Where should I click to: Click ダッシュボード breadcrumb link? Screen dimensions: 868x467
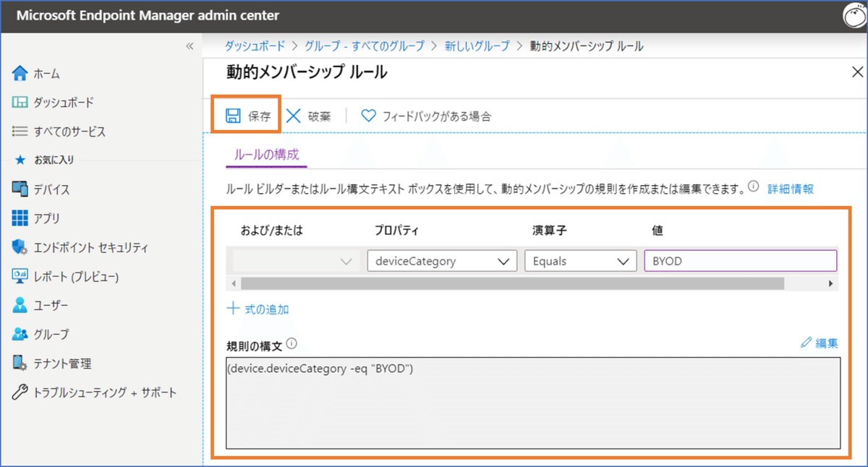point(254,46)
